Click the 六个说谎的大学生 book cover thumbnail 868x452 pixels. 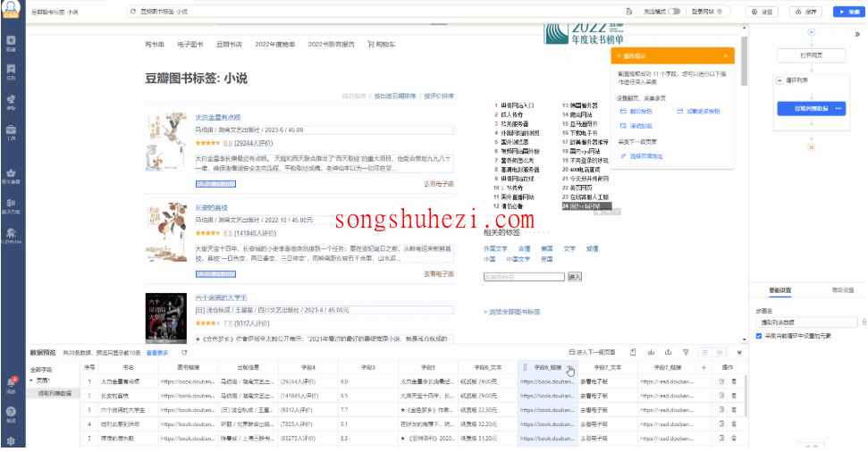(165, 318)
